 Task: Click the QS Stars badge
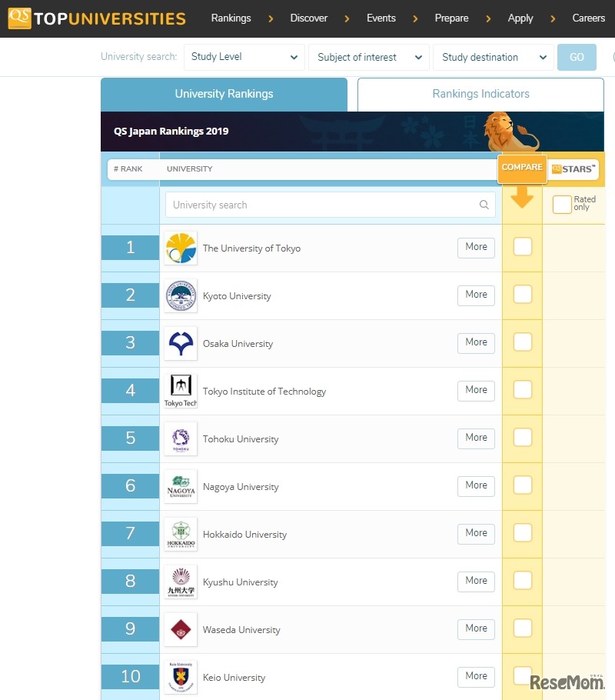(x=573, y=168)
